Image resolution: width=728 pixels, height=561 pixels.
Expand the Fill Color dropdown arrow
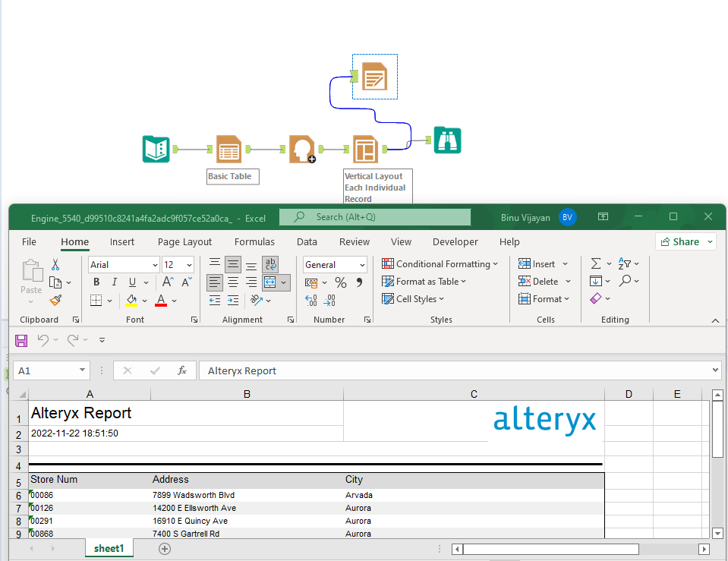(x=144, y=301)
